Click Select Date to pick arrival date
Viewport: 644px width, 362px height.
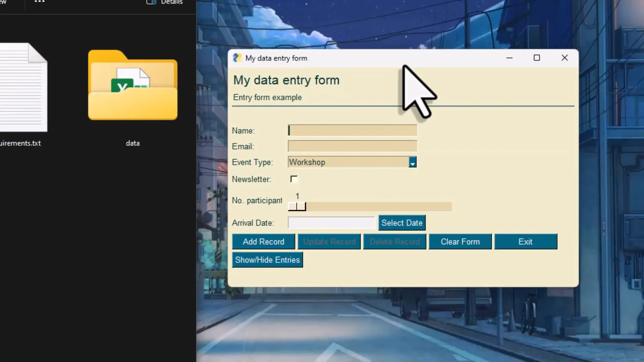coord(402,223)
